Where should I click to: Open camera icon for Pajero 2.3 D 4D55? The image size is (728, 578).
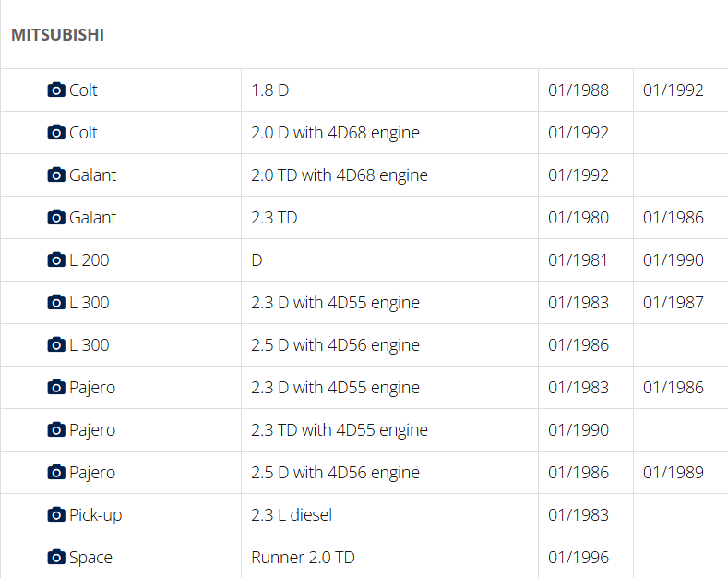coord(56,388)
